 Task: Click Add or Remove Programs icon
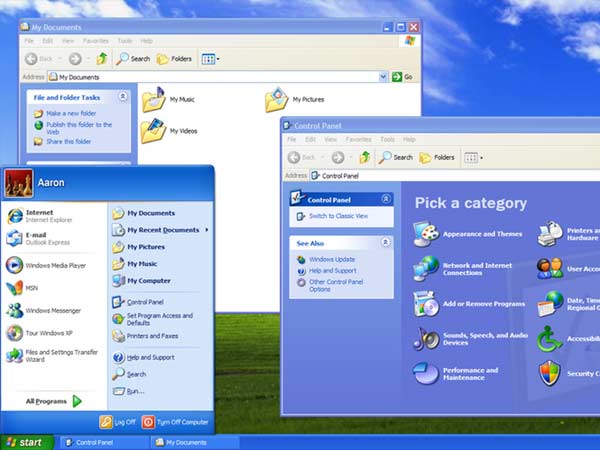pyautogui.click(x=426, y=302)
